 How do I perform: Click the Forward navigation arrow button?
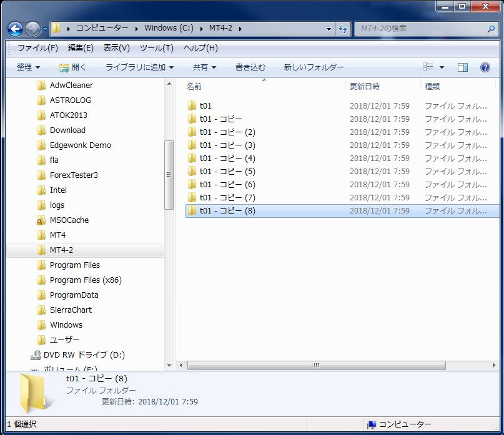coord(32,29)
